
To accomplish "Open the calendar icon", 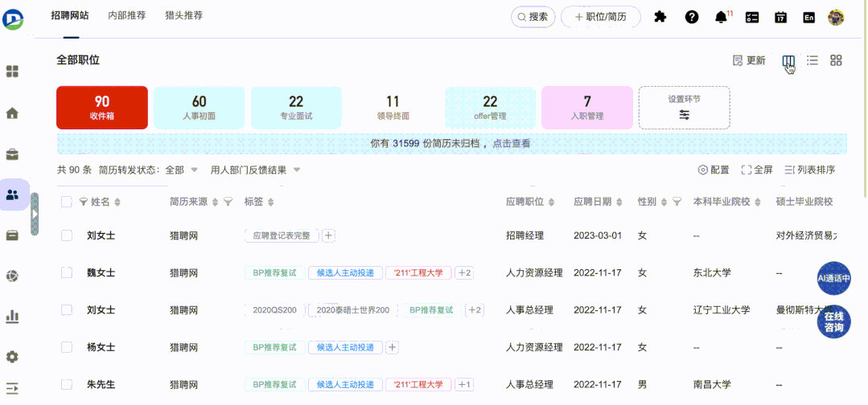I will [780, 17].
